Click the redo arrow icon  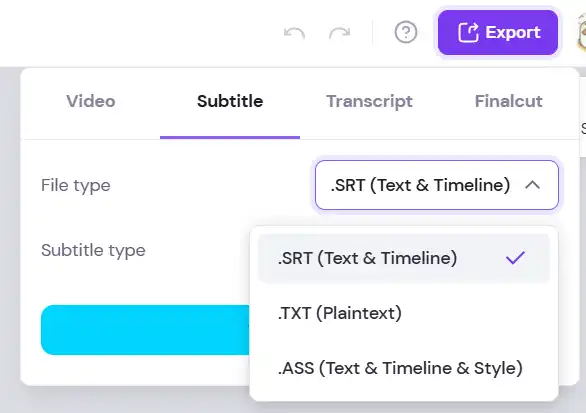point(339,33)
